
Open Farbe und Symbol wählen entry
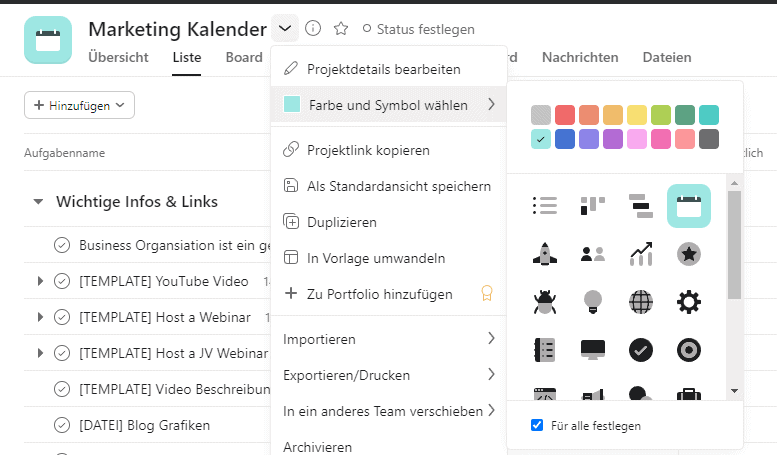tap(388, 105)
